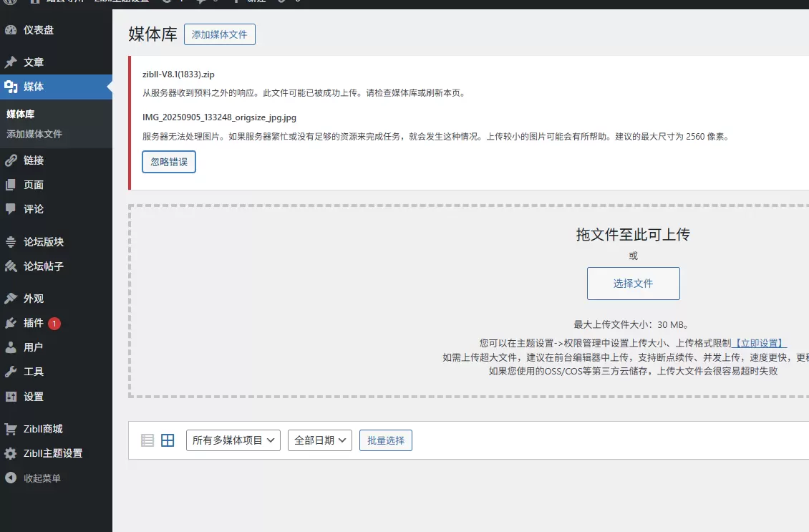Select the 媒体 media icon in sidebar
809x532 pixels.
click(11, 87)
